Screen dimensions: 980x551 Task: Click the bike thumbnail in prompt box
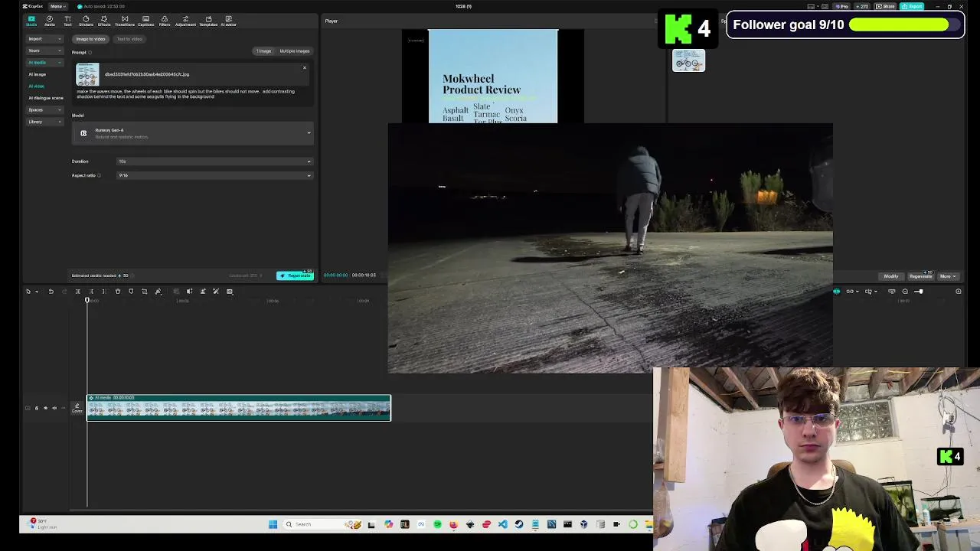[x=87, y=74]
